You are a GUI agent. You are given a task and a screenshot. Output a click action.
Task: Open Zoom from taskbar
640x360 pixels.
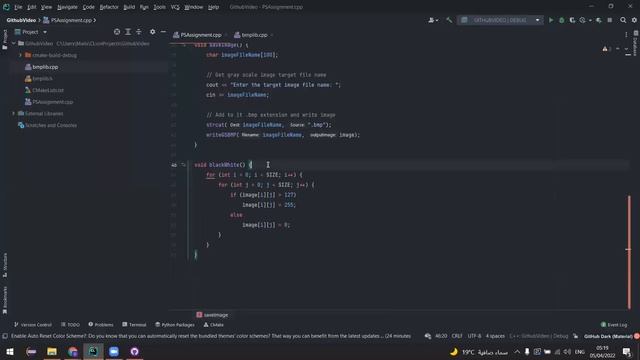pyautogui.click(x=114, y=351)
